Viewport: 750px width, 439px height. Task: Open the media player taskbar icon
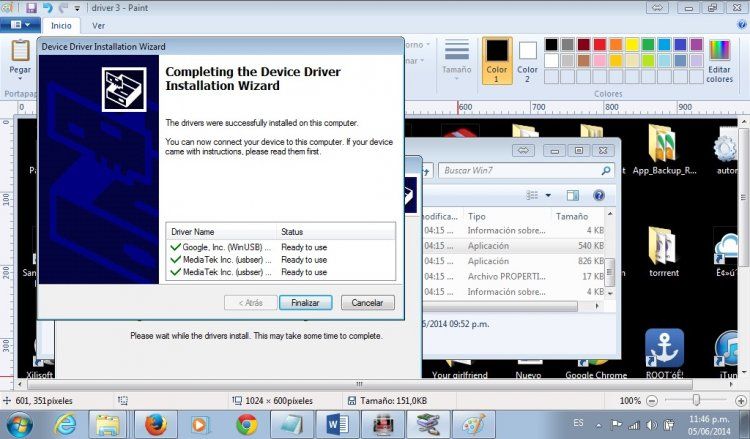[x=200, y=424]
